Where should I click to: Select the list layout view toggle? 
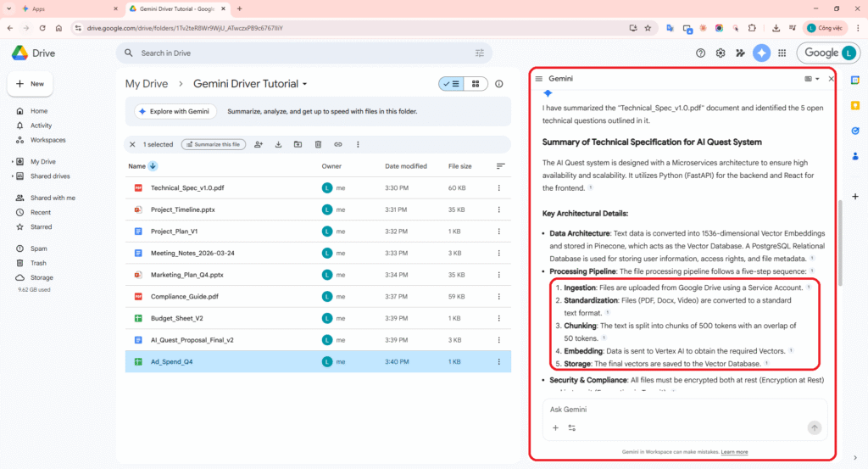click(x=451, y=84)
